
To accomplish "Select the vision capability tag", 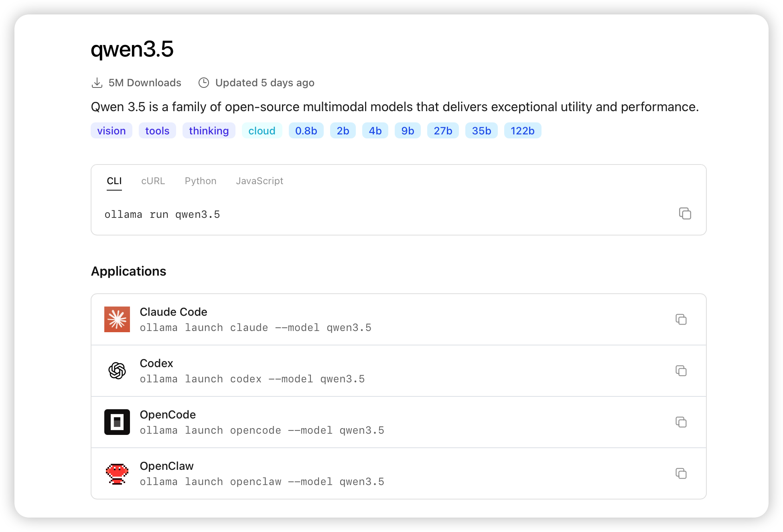I will click(112, 131).
